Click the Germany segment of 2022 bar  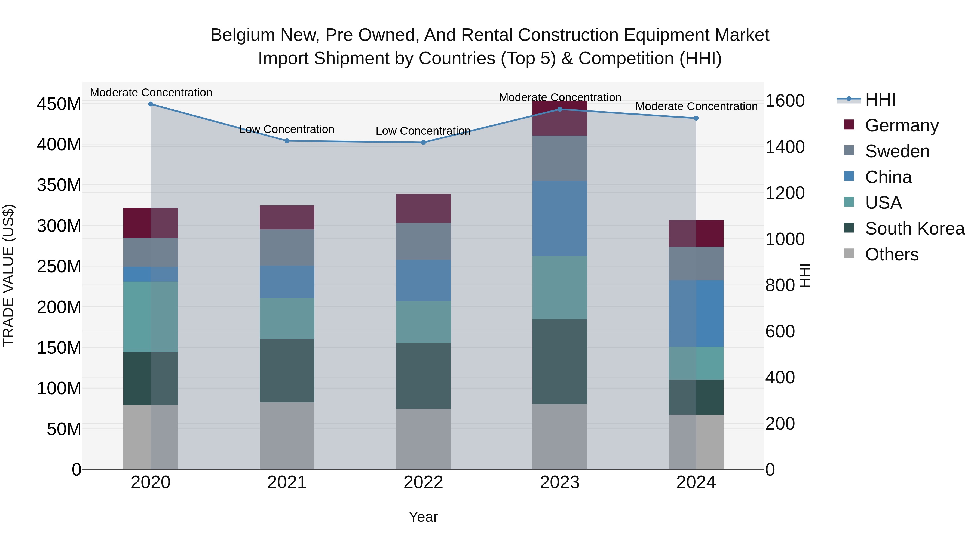coord(423,208)
